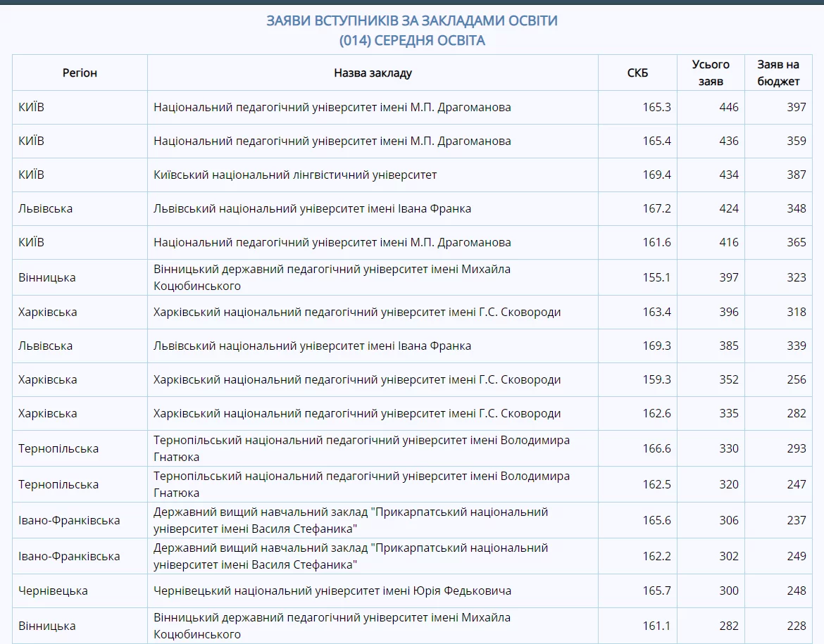The image size is (824, 644).
Task: Select Тернопільський university name in 166.6 row
Action: coord(361,448)
